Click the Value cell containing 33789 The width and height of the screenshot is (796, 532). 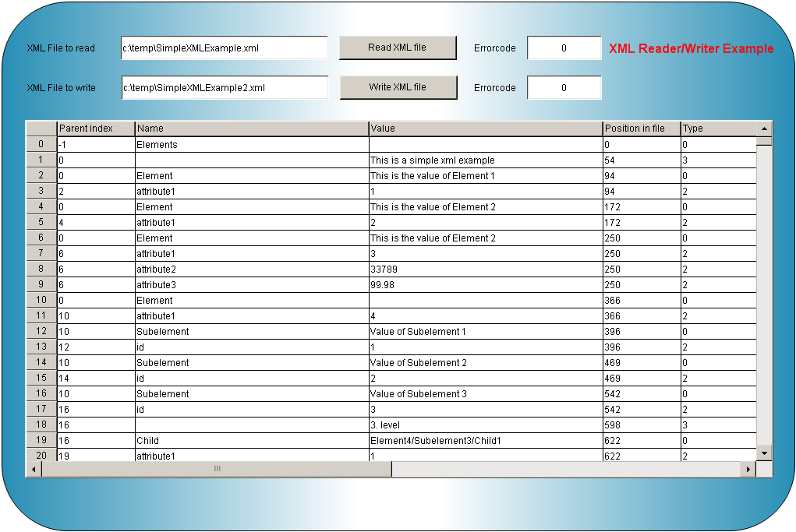[x=485, y=270]
